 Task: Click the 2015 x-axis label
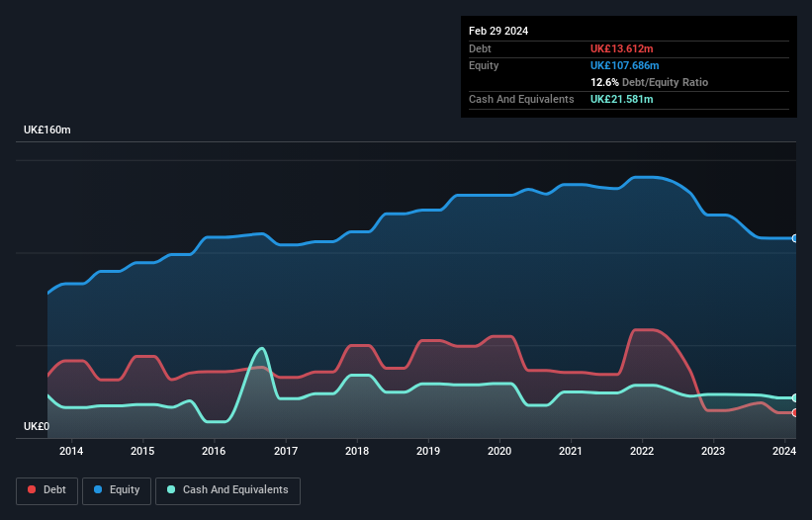tap(142, 451)
